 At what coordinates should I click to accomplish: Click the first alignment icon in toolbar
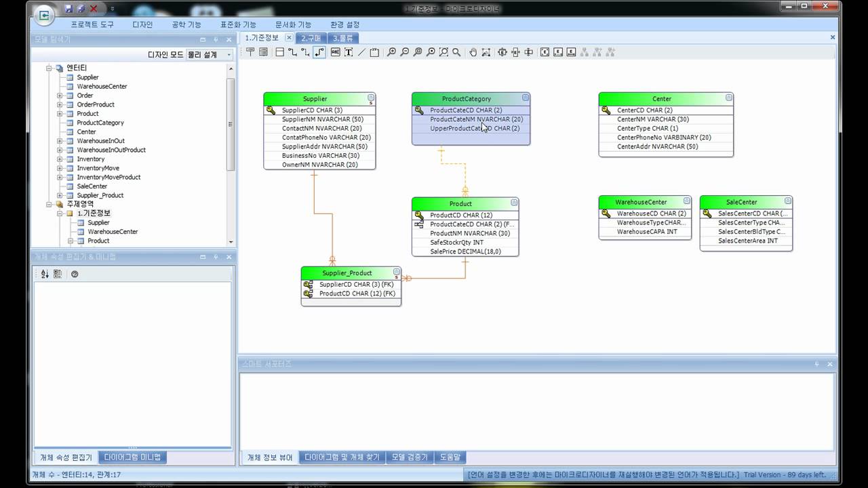[x=502, y=52]
